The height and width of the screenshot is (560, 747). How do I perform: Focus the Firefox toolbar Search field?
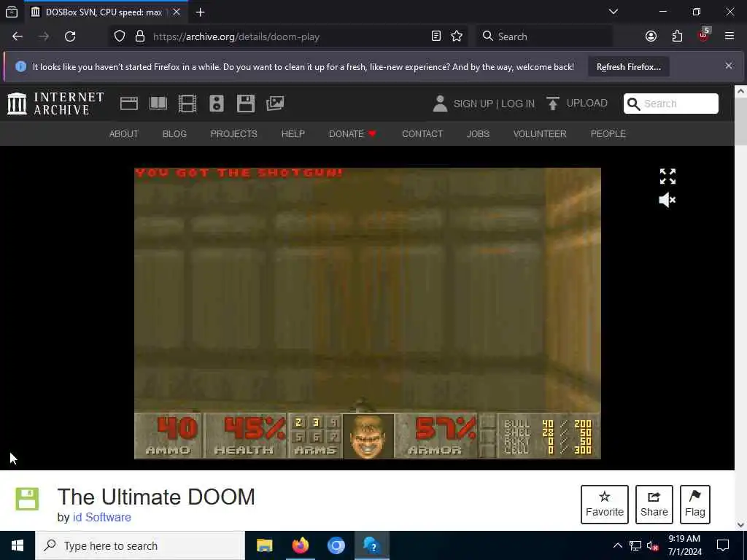coord(544,36)
